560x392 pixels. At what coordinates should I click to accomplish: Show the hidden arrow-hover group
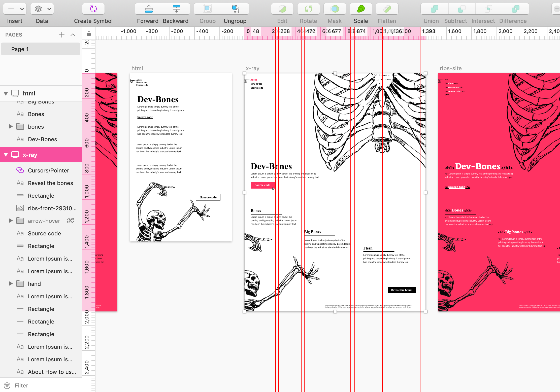click(x=70, y=221)
